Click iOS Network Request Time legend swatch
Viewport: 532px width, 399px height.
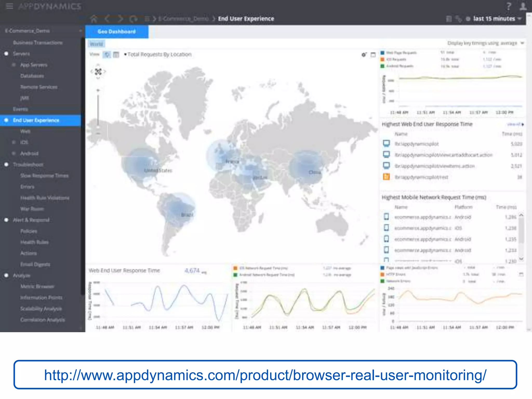click(x=235, y=268)
